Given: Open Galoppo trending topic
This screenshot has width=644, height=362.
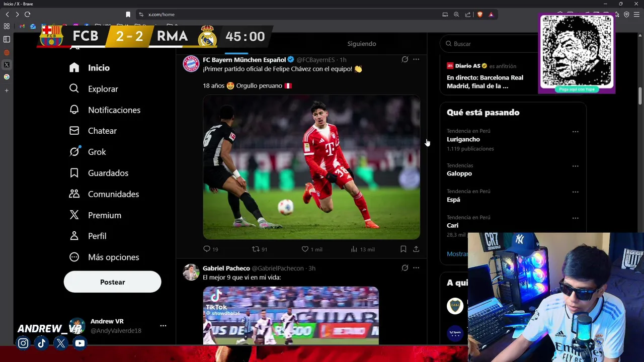Looking at the screenshot, I should pyautogui.click(x=459, y=173).
